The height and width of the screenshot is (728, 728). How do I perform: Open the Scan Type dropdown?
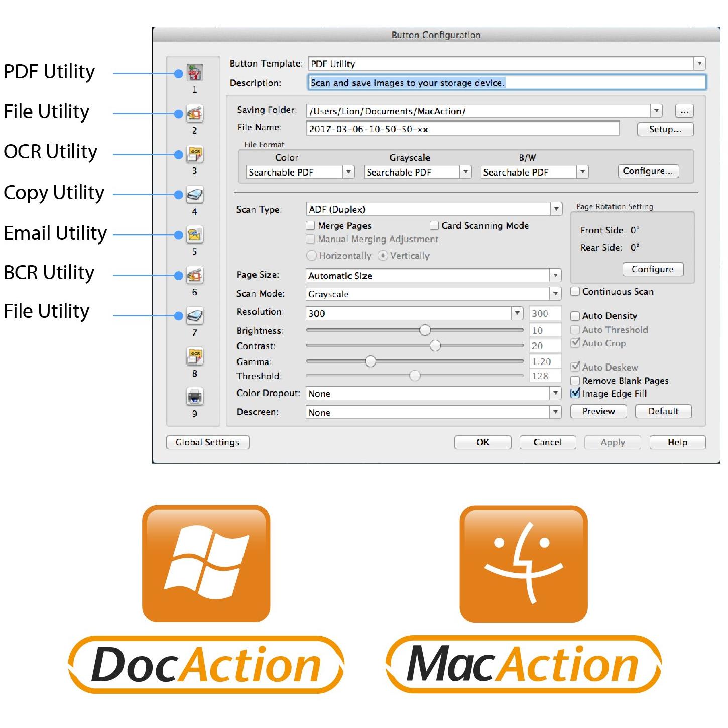click(x=556, y=209)
